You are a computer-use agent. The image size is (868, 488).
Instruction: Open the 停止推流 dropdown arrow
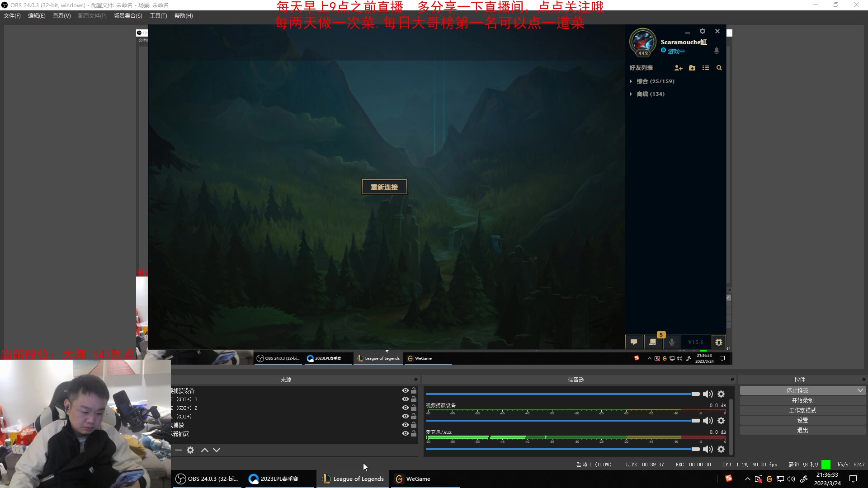860,390
